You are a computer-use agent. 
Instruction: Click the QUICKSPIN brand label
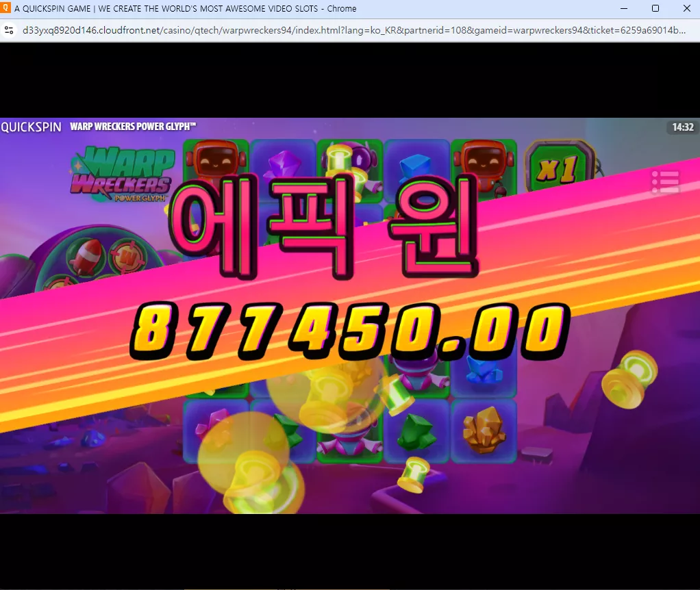(x=32, y=127)
